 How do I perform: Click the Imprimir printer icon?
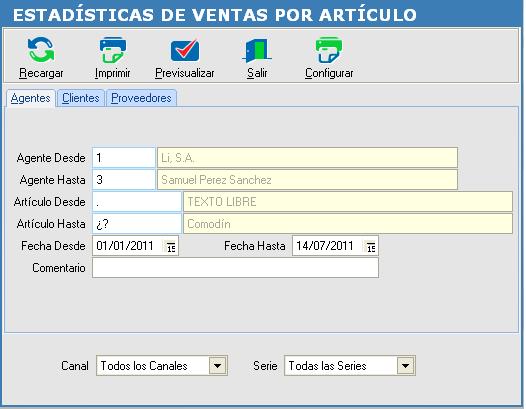(x=113, y=50)
